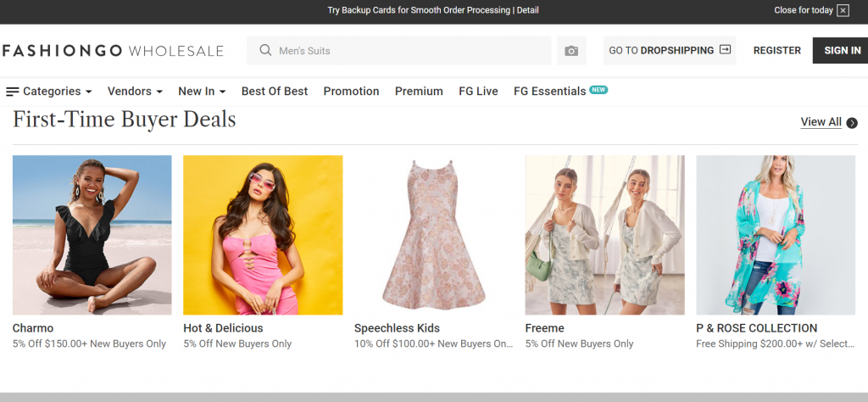
Task: Click View All for buyer deals
Action: (821, 122)
